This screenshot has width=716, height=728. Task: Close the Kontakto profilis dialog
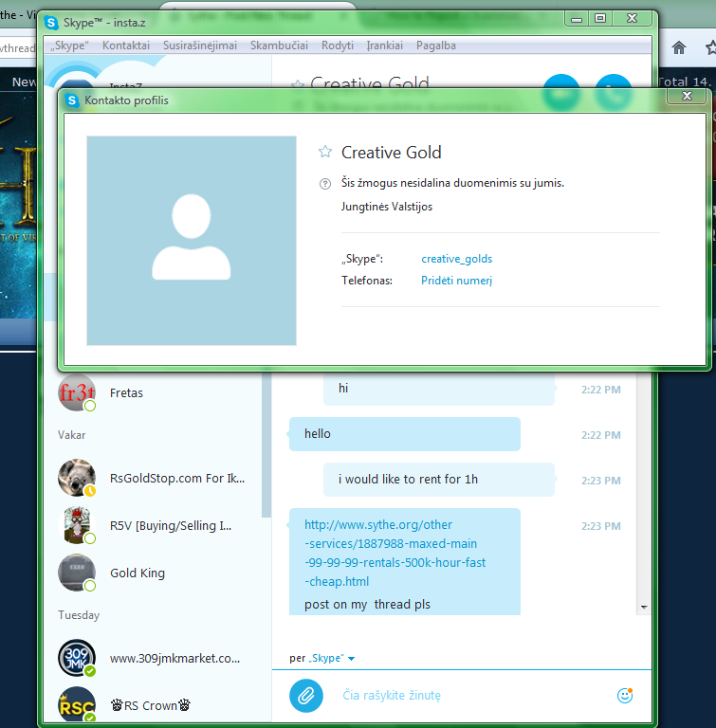pyautogui.click(x=687, y=96)
